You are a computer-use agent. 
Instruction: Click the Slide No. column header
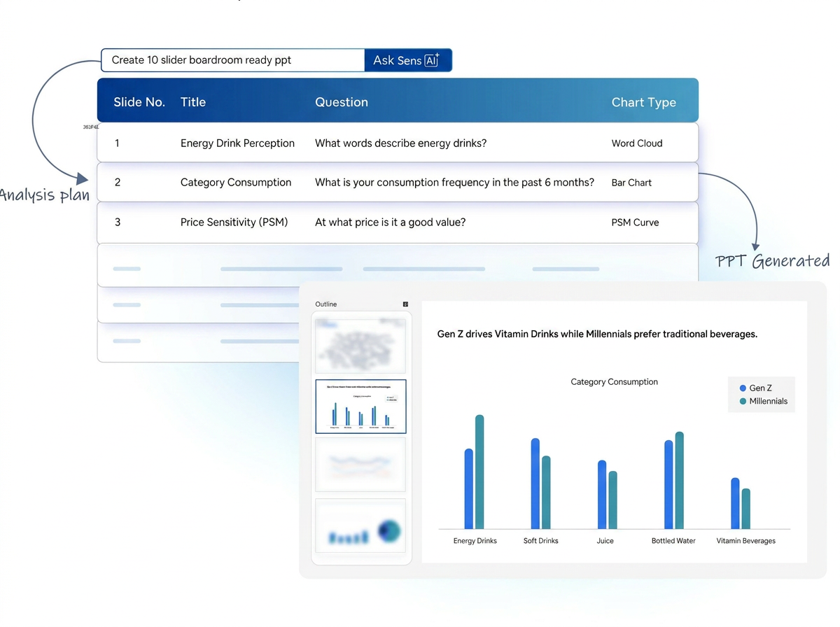139,102
